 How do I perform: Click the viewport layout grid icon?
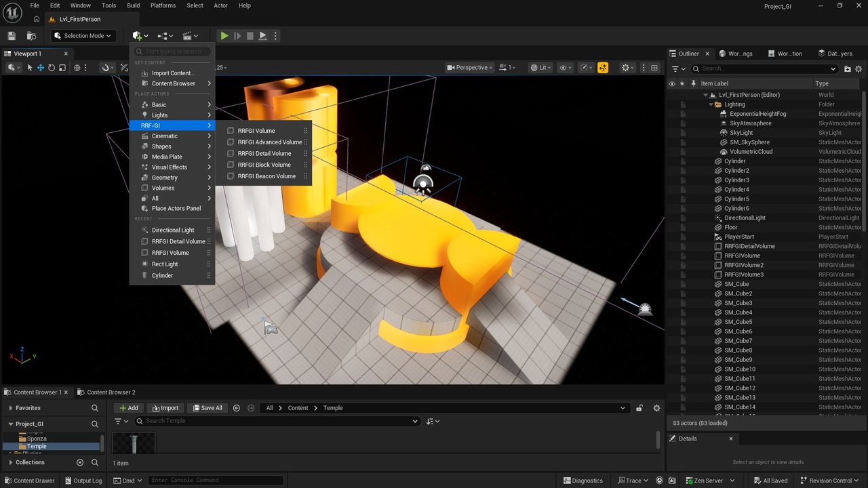click(x=654, y=68)
